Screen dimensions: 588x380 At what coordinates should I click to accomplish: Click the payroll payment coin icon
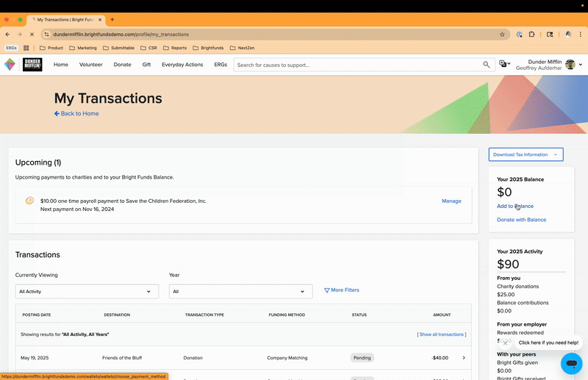pos(29,201)
